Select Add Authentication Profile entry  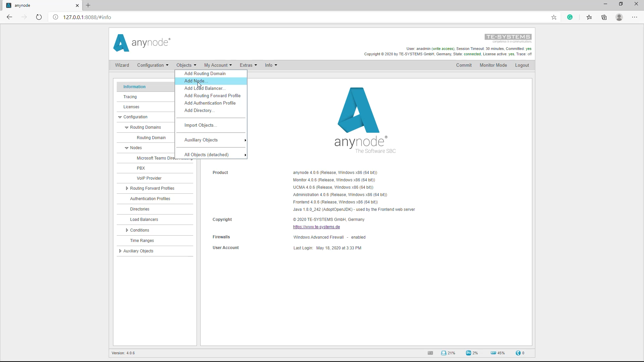coord(211,103)
